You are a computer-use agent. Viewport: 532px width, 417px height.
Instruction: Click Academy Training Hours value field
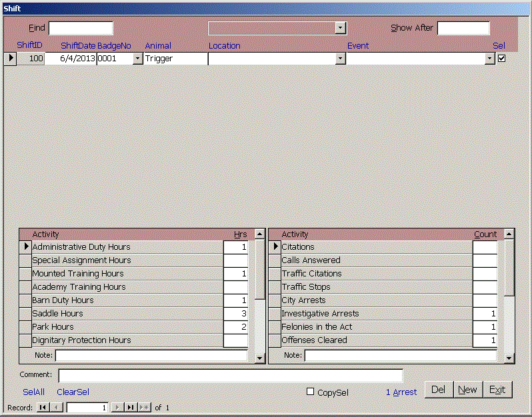click(236, 287)
